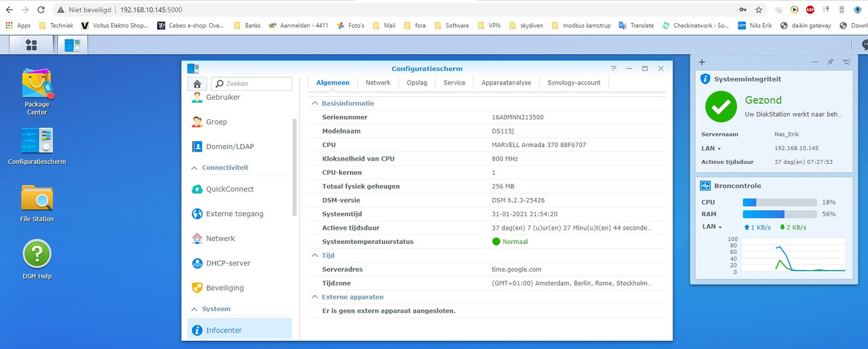Screen dimensions: 868x349
Task: Collapse the Tijd section
Action: click(x=315, y=255)
